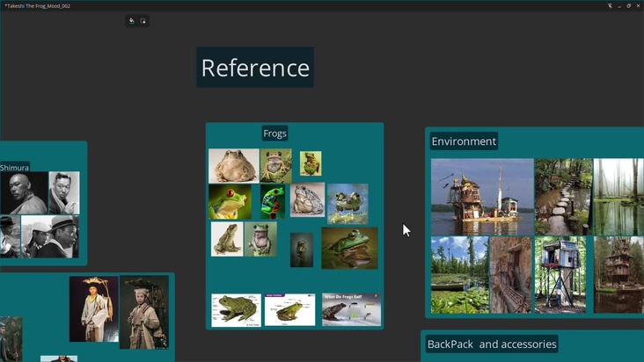This screenshot has width=644, height=362.
Task: Select the large Reference title note
Action: click(x=255, y=68)
